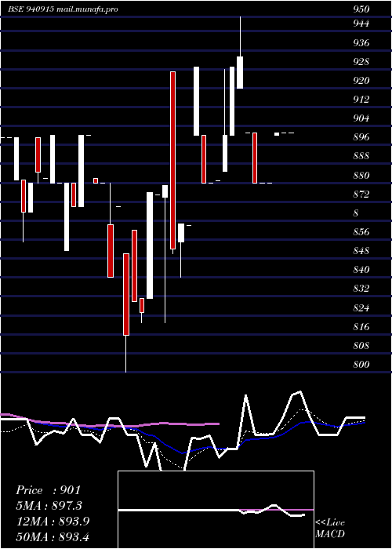This screenshot has height=549, width=392.
Task: Click the tall red candle reaching 928
Action: (172, 160)
